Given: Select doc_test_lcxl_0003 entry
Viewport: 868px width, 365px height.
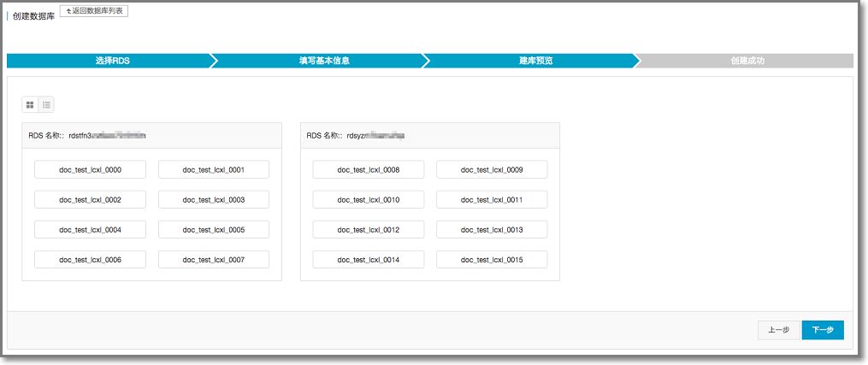Looking at the screenshot, I should tap(214, 200).
